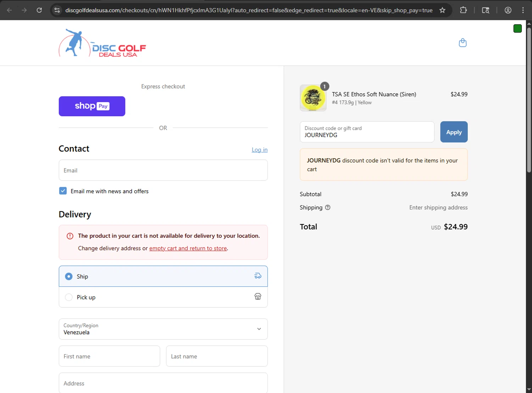Image resolution: width=532 pixels, height=393 pixels.
Task: Click the Enter shipping address text
Action: click(438, 207)
